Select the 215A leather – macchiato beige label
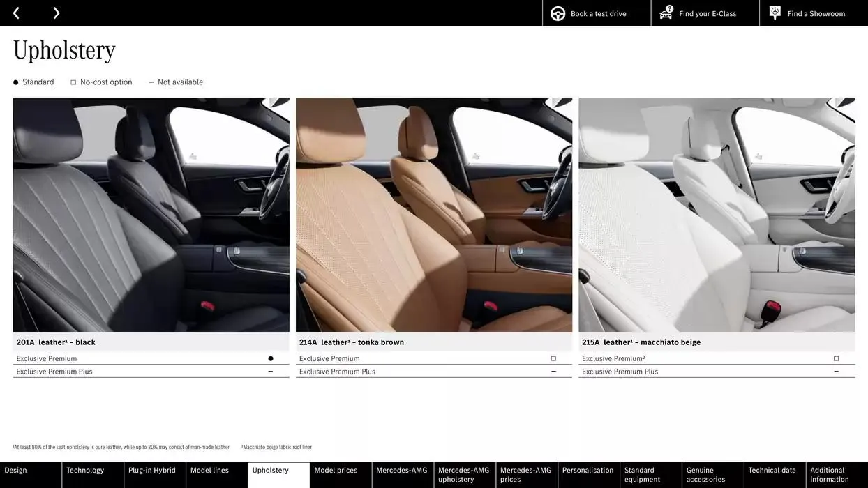The image size is (868, 488). (641, 342)
